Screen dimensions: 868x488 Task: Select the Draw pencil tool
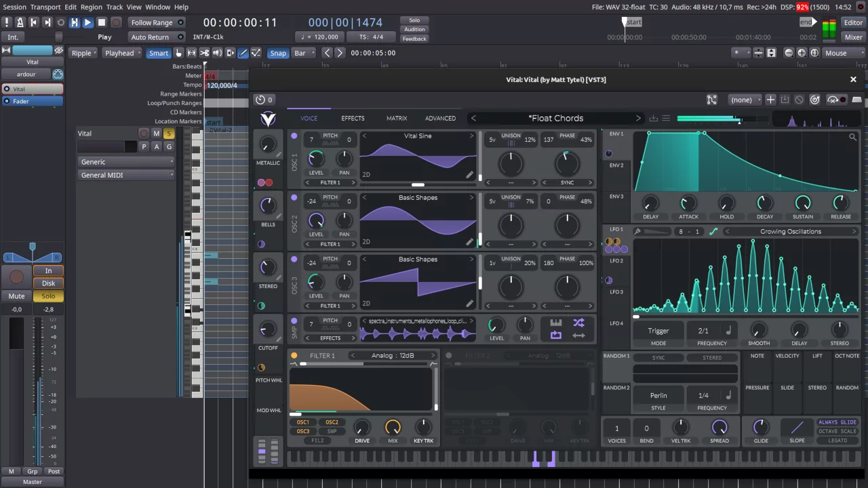coord(243,53)
